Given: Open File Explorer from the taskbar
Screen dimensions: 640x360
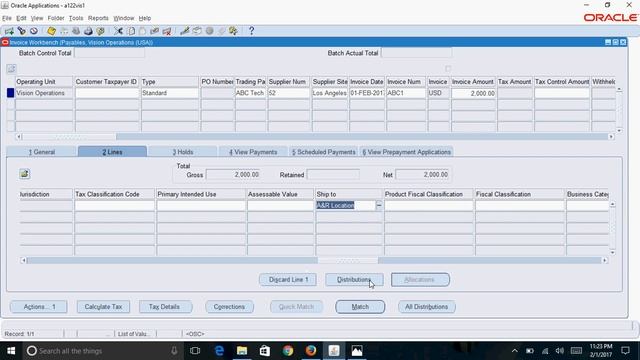Looking at the screenshot, I should click(x=242, y=351).
